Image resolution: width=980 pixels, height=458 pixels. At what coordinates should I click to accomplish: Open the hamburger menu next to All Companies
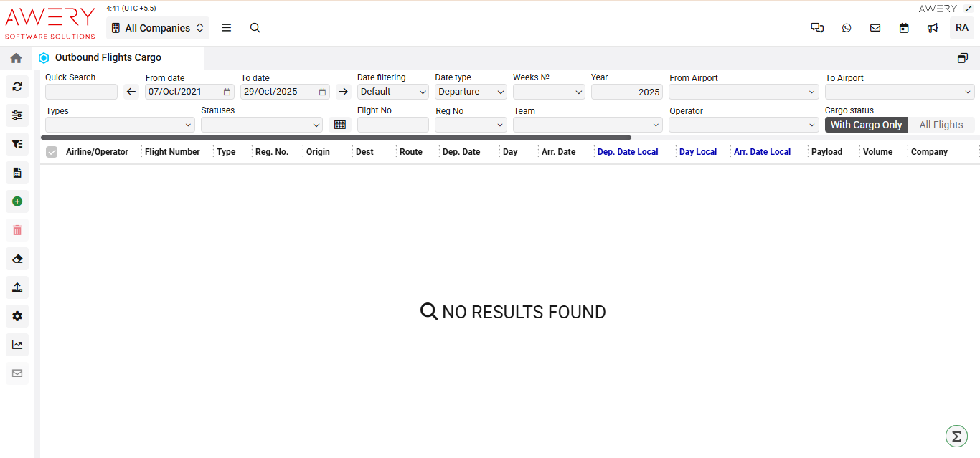(x=226, y=27)
